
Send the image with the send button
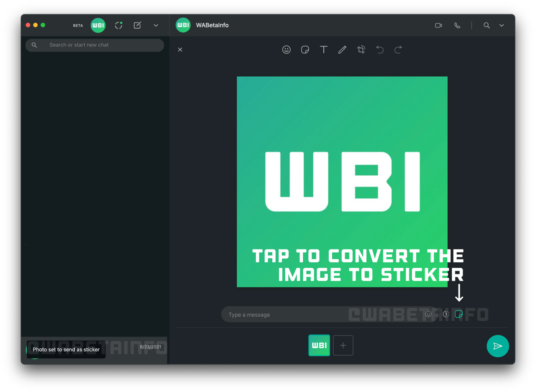498,346
